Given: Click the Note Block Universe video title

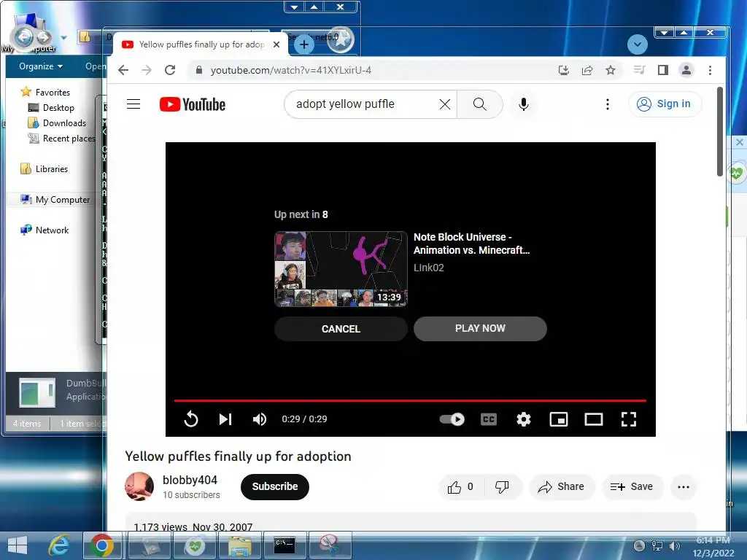Looking at the screenshot, I should coord(472,244).
